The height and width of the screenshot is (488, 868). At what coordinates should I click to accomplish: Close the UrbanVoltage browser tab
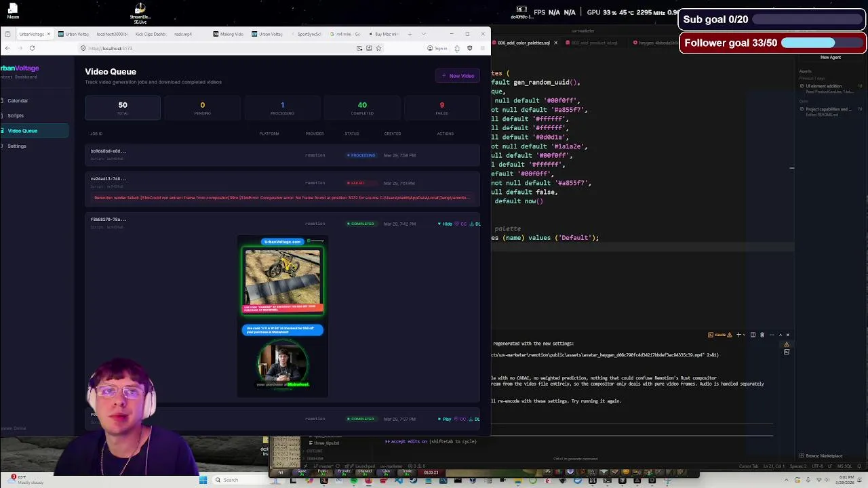[49, 34]
